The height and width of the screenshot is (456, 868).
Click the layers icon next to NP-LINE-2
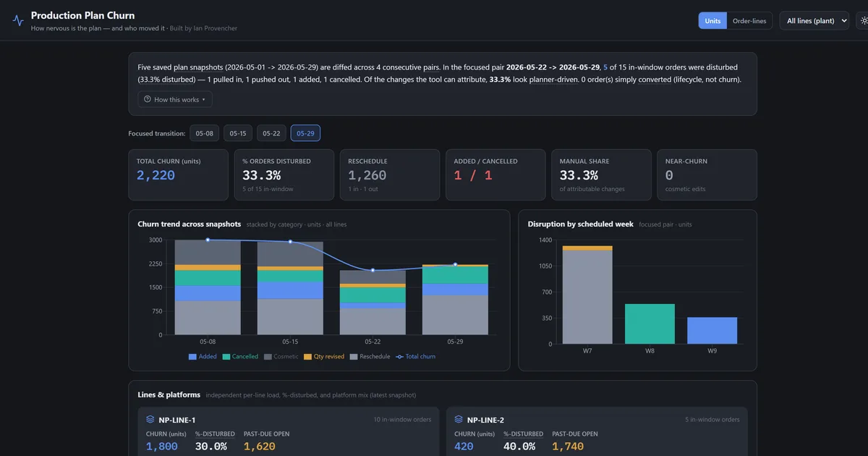click(459, 420)
